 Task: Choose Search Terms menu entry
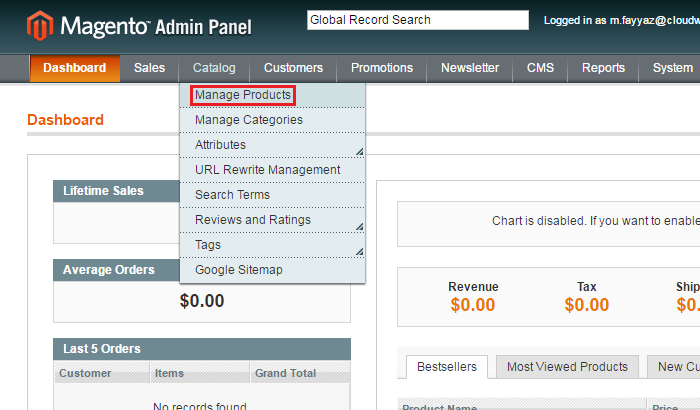272,195
